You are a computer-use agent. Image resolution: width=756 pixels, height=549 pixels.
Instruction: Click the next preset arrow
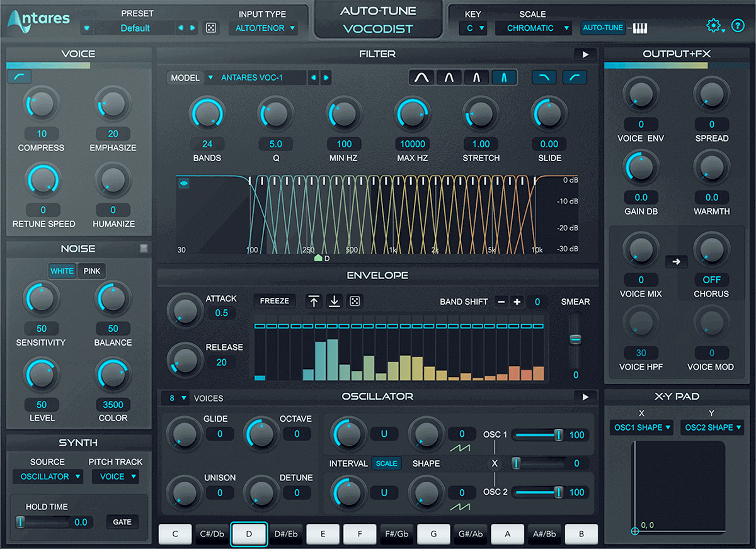coord(193,28)
